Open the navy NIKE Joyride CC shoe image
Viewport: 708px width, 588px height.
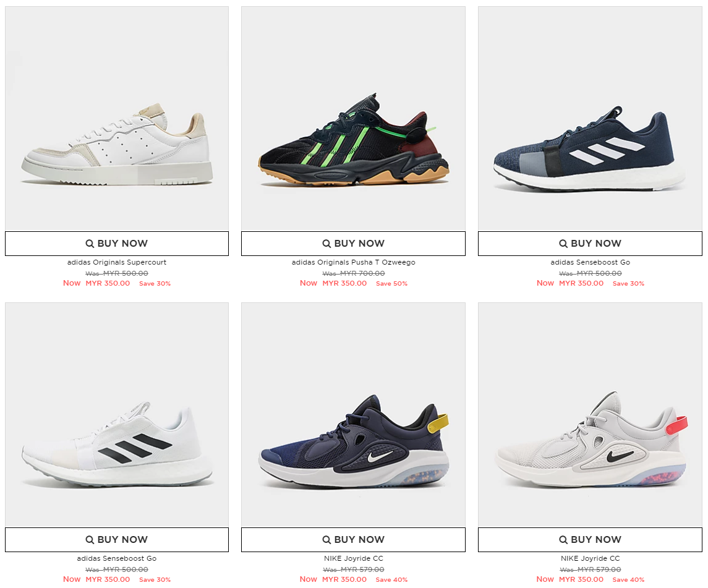[x=353, y=415]
